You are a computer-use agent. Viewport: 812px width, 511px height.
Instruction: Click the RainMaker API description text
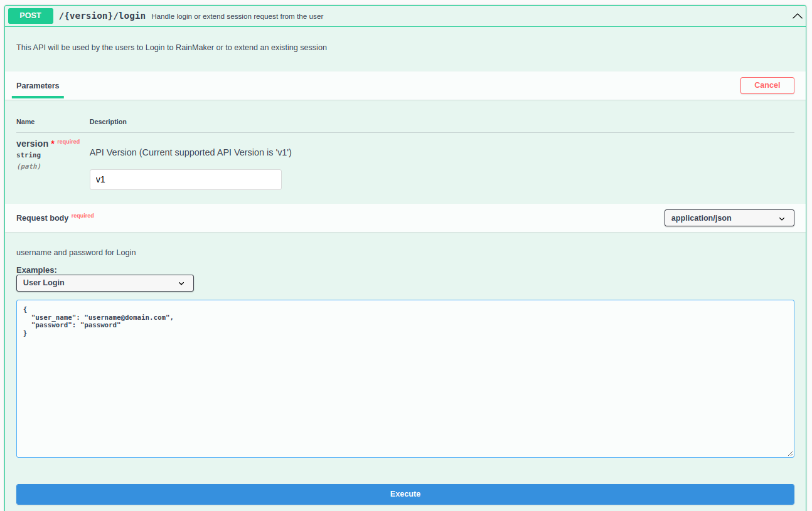[171, 48]
